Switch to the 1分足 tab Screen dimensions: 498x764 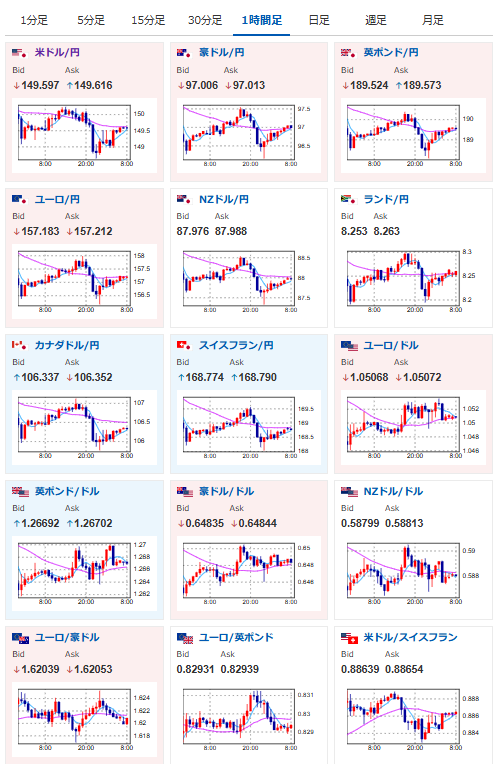[34, 20]
